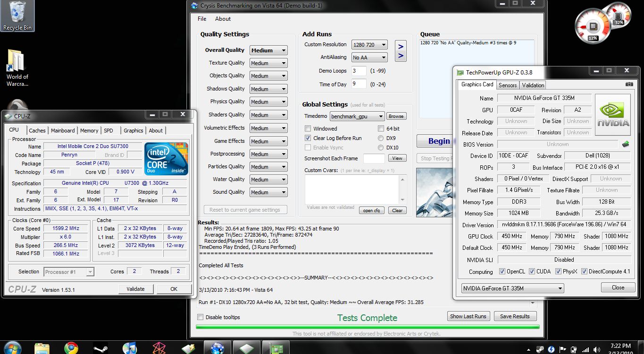Image resolution: width=644 pixels, height=354 pixels.
Task: Open the GPU-Z graphics card selector dropdown
Action: click(512, 288)
